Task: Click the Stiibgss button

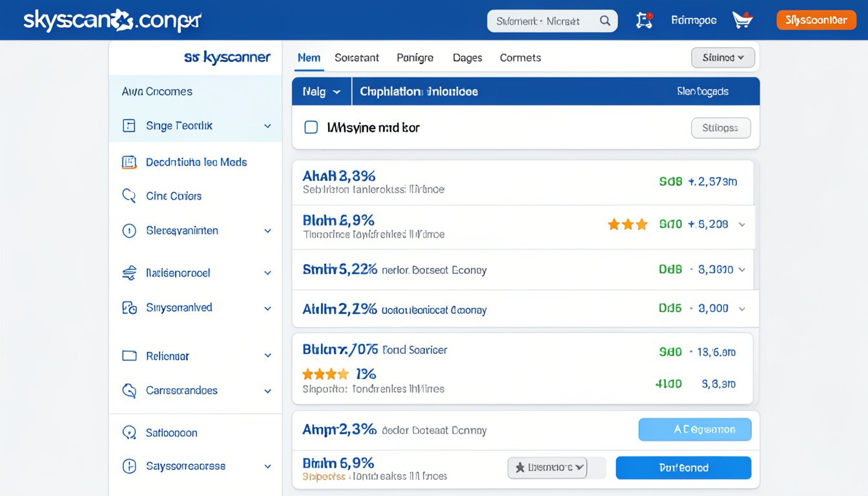Action: [x=721, y=128]
